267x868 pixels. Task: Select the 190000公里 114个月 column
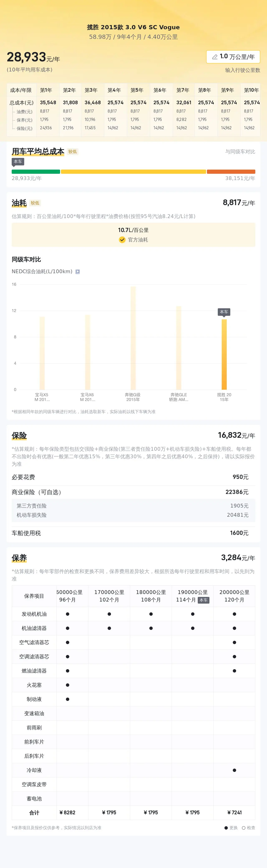pos(193,596)
